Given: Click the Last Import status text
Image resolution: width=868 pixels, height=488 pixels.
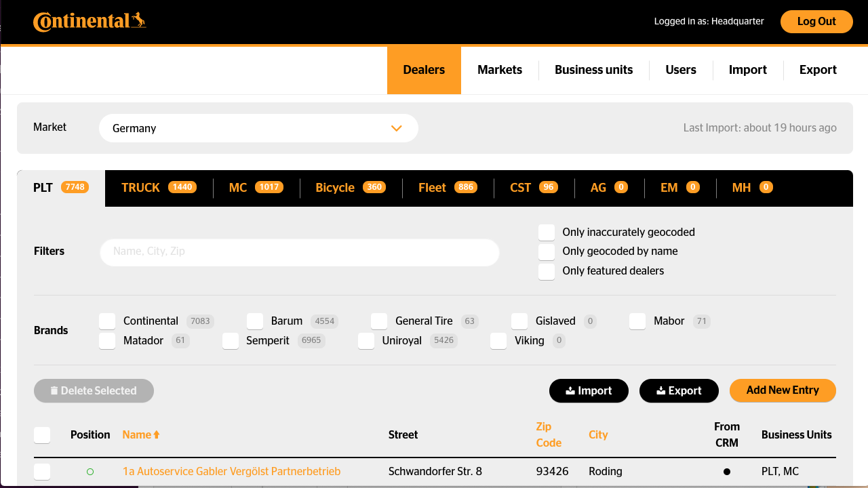Looking at the screenshot, I should click(759, 128).
